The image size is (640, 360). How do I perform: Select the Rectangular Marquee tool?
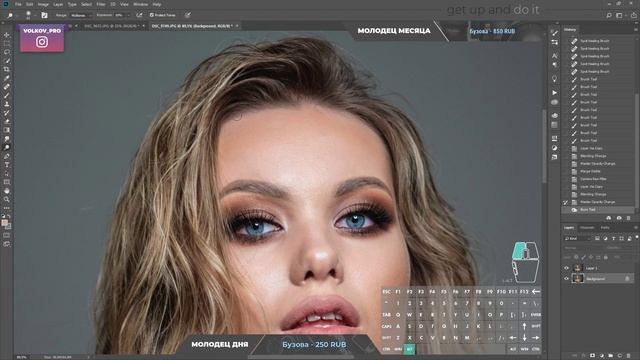click(7, 43)
